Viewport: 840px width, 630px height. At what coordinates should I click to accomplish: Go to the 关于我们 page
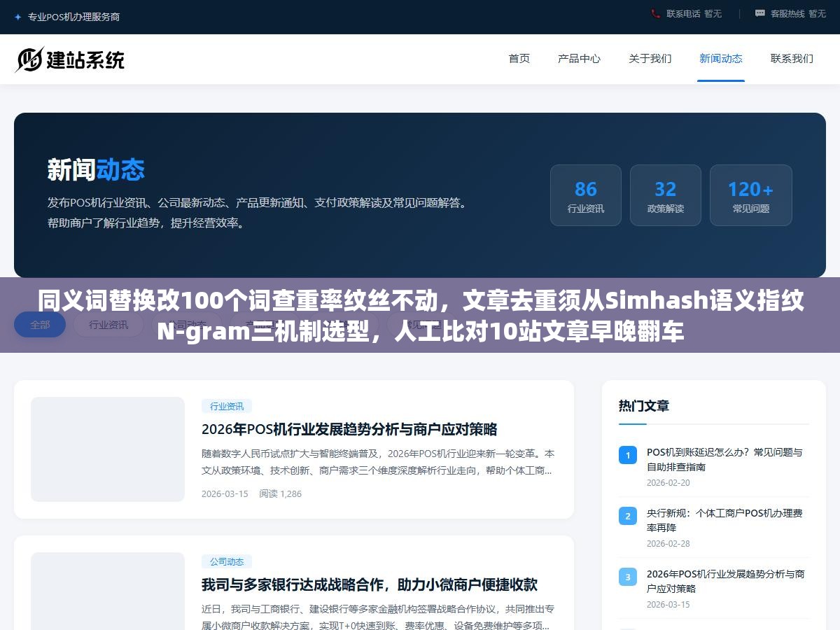click(650, 59)
